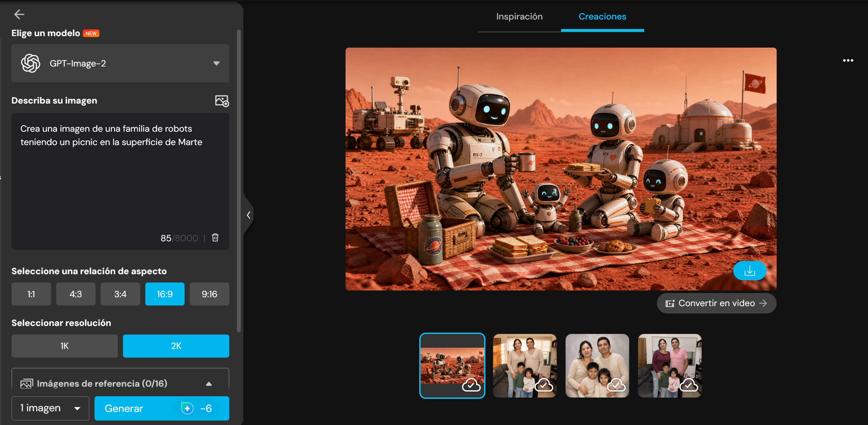Screen dimensions: 868x425
Task: Click the Generar button
Action: tap(162, 408)
